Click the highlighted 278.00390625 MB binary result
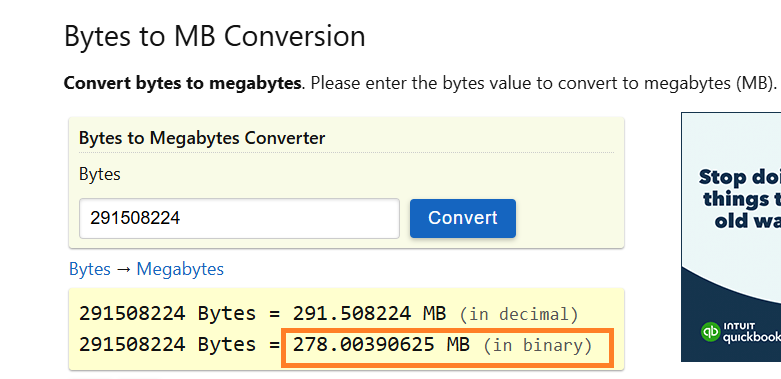 pos(381,345)
